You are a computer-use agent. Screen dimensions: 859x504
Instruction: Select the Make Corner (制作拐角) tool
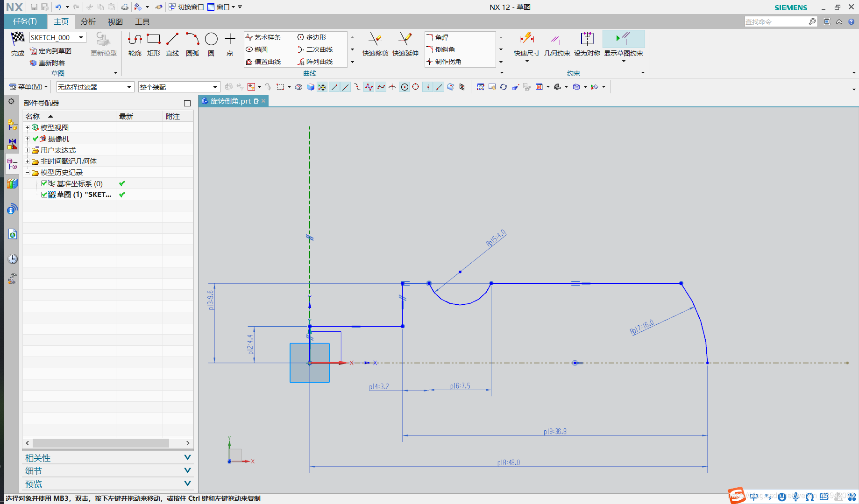[444, 62]
